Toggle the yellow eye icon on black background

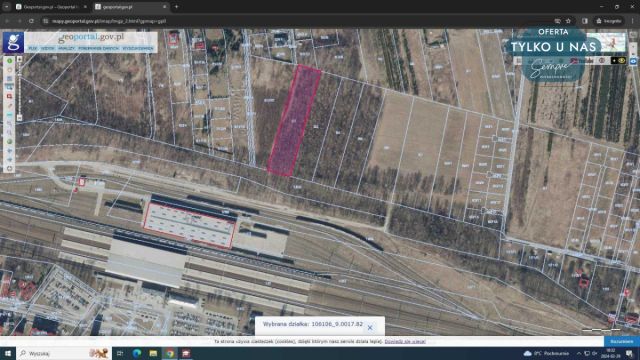click(622, 60)
